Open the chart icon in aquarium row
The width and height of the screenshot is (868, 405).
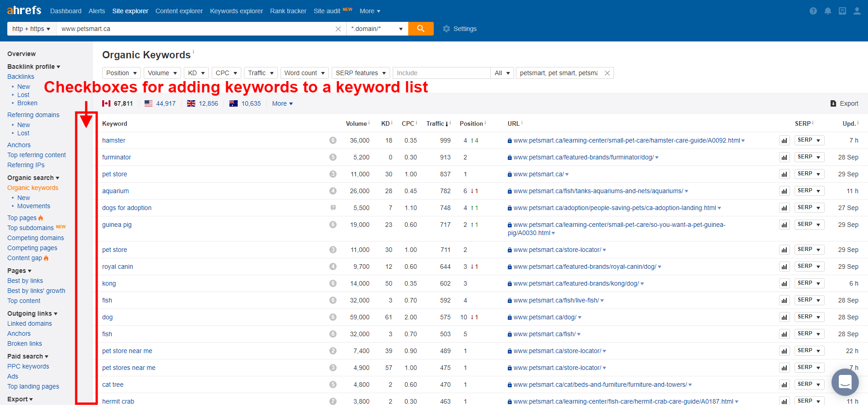[x=785, y=191]
